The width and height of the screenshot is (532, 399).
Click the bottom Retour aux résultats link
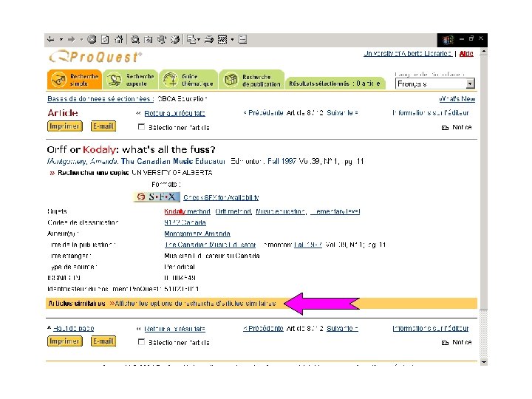174,329
